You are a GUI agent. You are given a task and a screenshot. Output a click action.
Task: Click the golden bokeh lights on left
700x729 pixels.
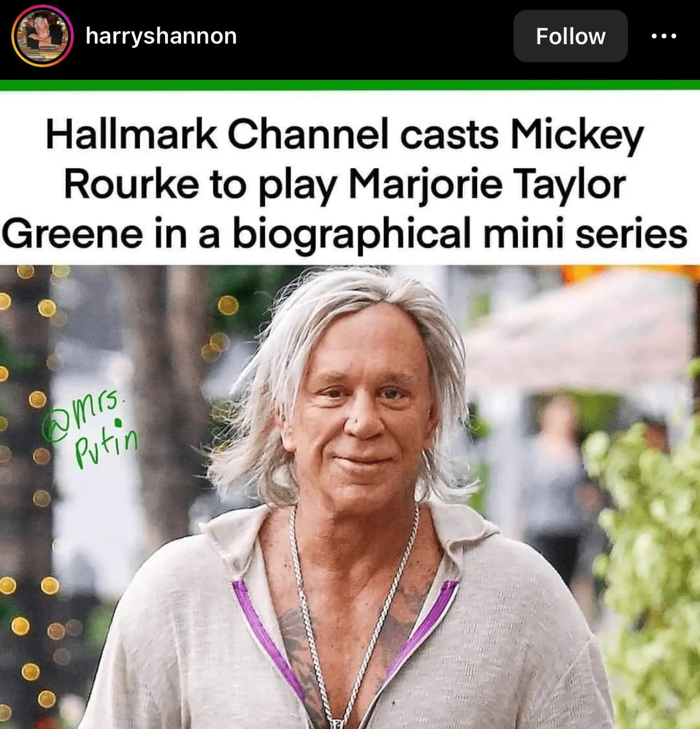[x=33, y=490]
